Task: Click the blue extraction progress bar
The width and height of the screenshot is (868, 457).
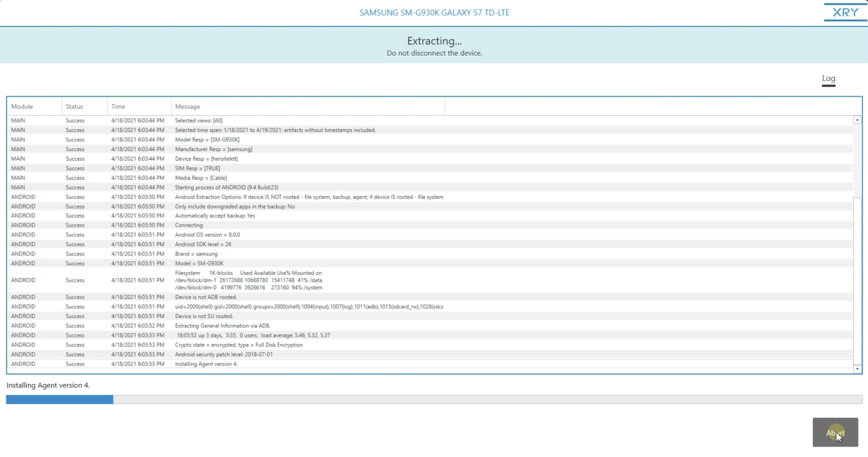Action: pyautogui.click(x=59, y=399)
